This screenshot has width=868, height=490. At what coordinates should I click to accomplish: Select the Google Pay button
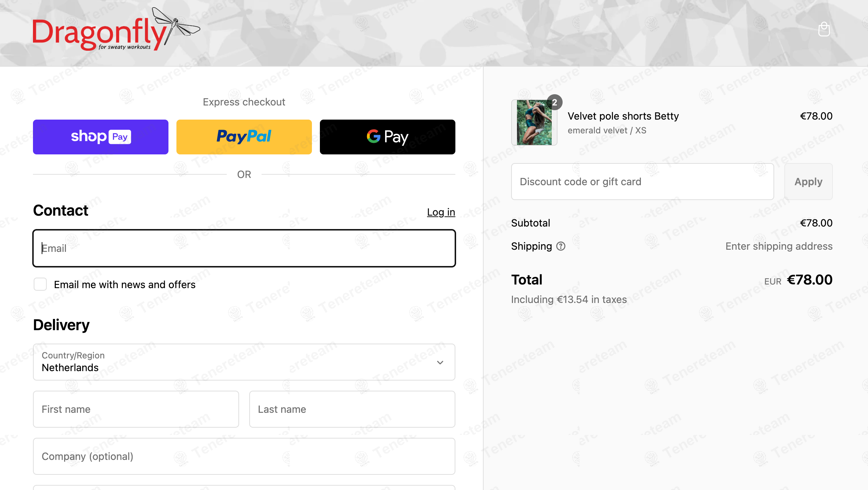coord(388,137)
